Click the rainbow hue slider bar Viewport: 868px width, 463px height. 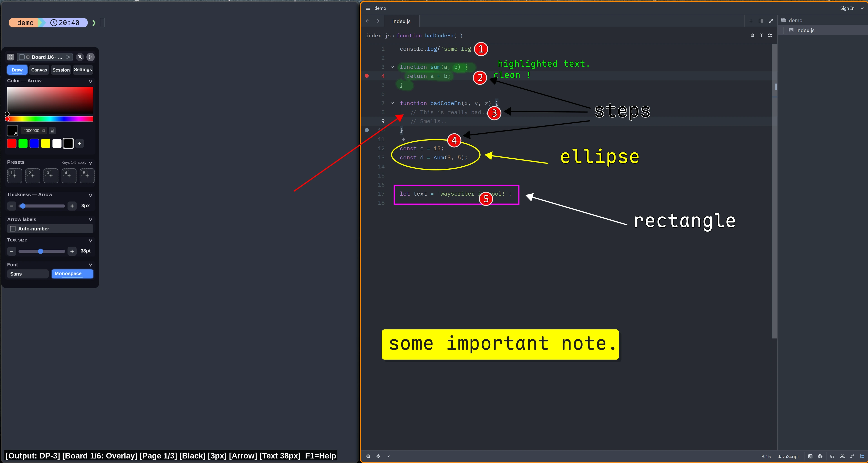(50, 119)
